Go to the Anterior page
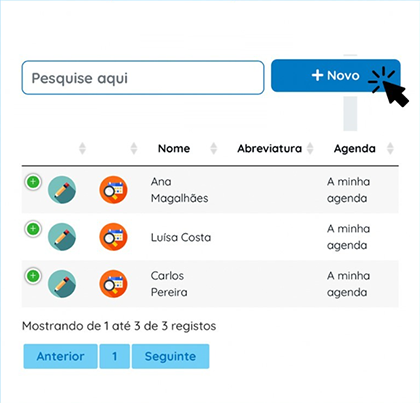 (x=60, y=356)
